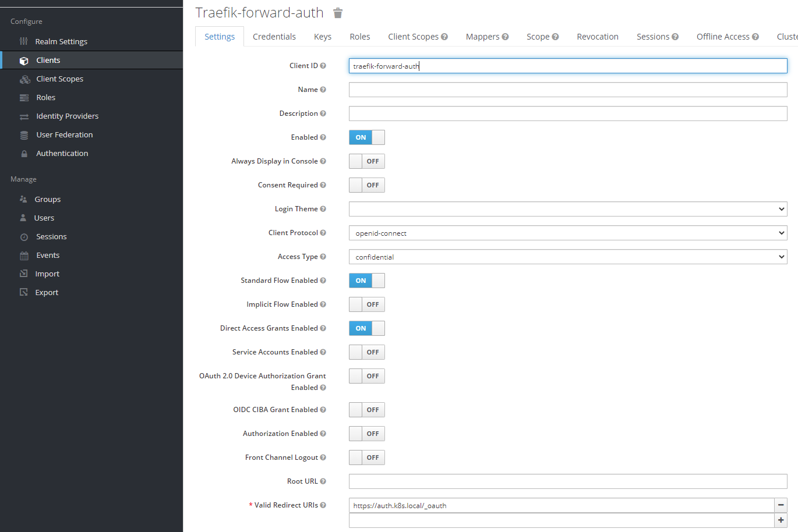Screen dimensions: 798x532
Task: Click the Client ID input field
Action: [568, 66]
